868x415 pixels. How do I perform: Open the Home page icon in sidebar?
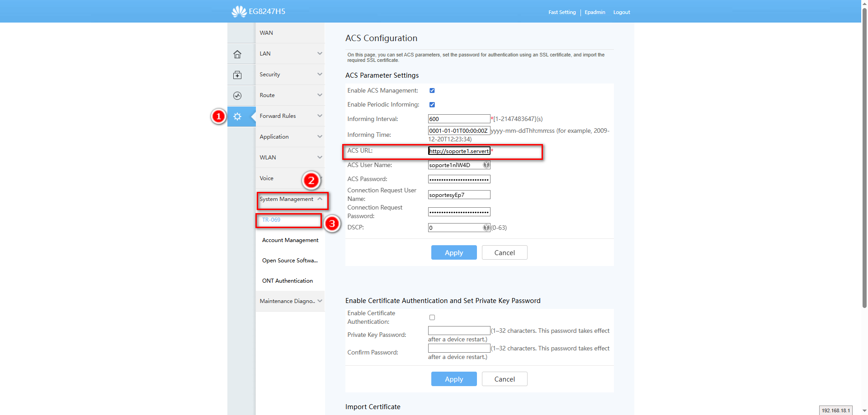(x=237, y=54)
